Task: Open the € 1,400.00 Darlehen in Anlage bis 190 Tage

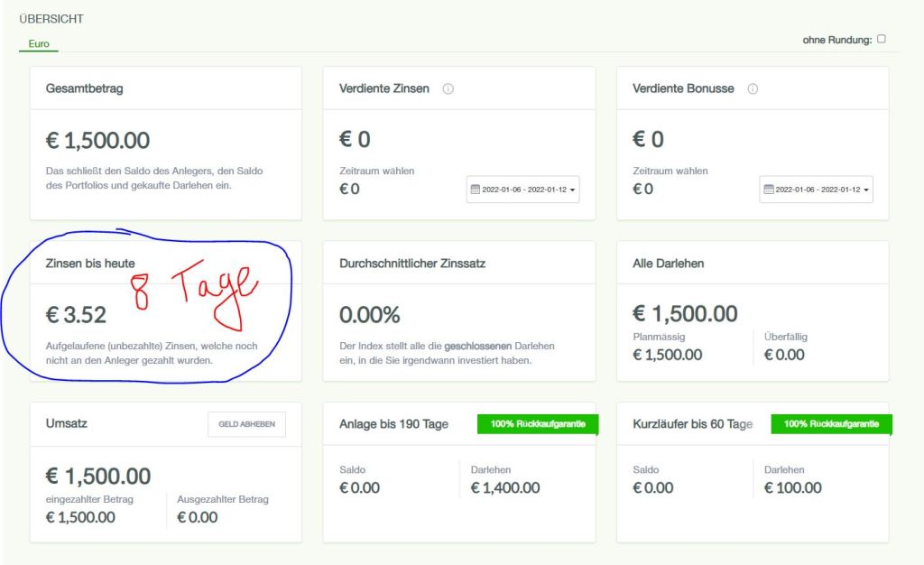Action: point(505,488)
